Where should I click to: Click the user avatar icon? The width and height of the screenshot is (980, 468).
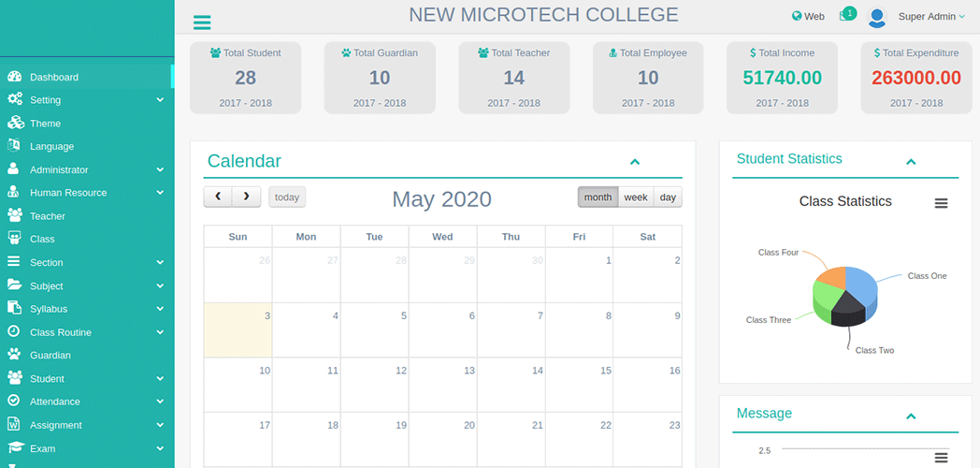click(876, 17)
